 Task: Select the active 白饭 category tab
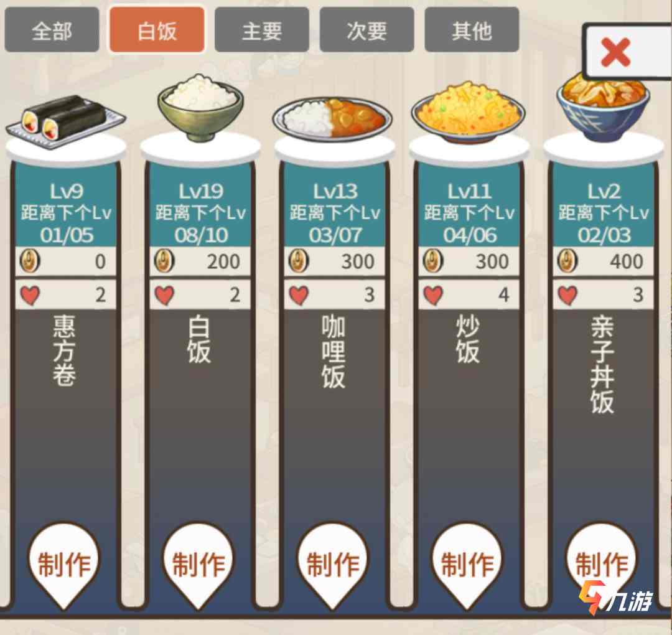[x=157, y=30]
